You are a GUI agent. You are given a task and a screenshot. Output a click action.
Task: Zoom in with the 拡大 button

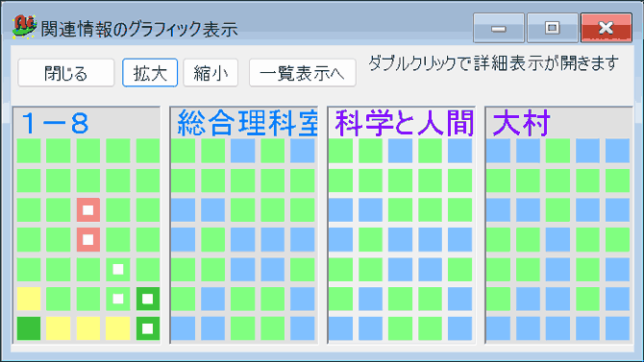click(x=150, y=73)
